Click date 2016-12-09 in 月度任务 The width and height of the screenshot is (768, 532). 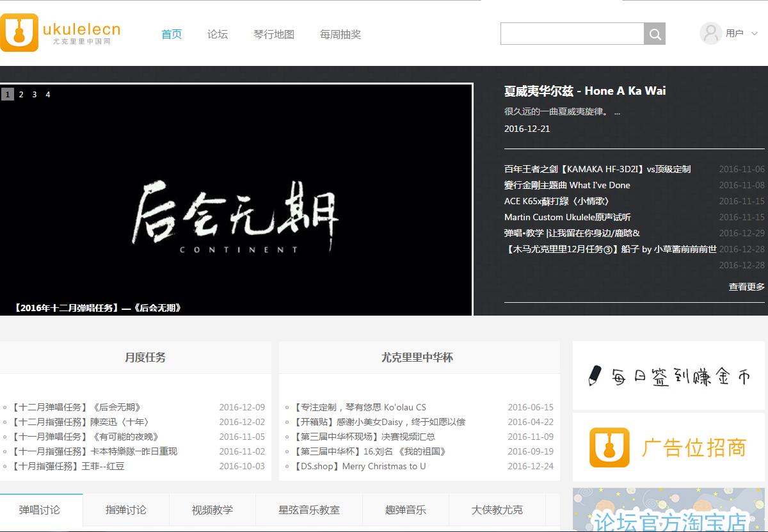242,407
